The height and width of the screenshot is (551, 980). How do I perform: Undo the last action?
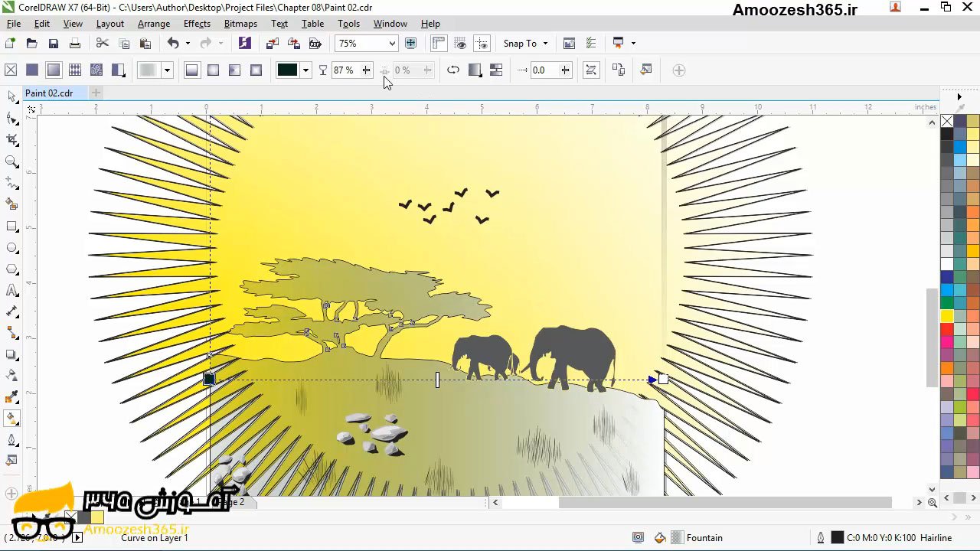click(x=173, y=44)
